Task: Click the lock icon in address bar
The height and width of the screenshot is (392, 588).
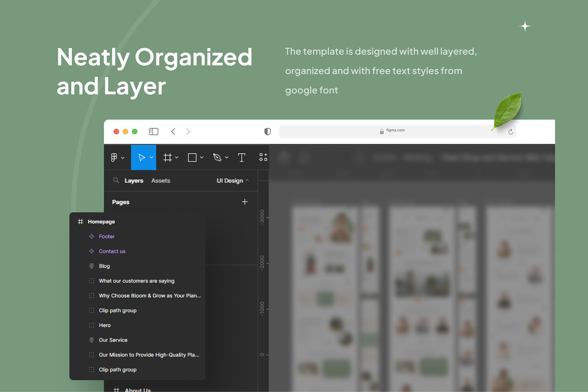Action: [382, 131]
